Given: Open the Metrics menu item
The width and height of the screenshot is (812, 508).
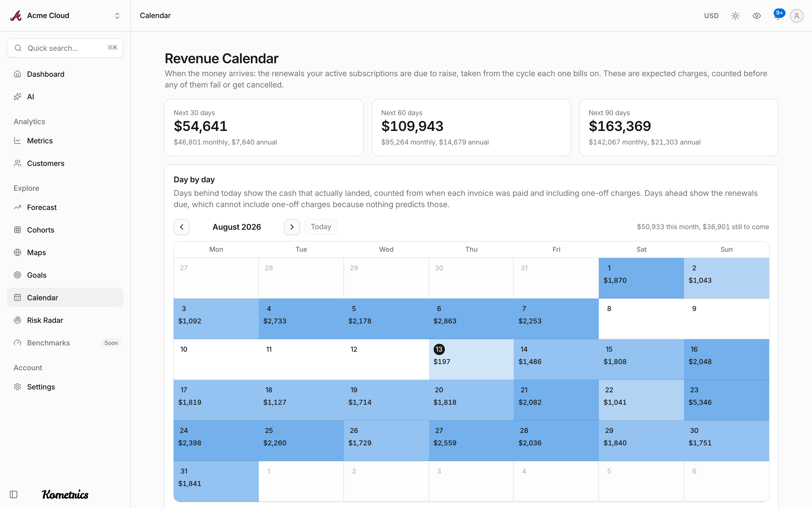Looking at the screenshot, I should (x=65, y=141).
